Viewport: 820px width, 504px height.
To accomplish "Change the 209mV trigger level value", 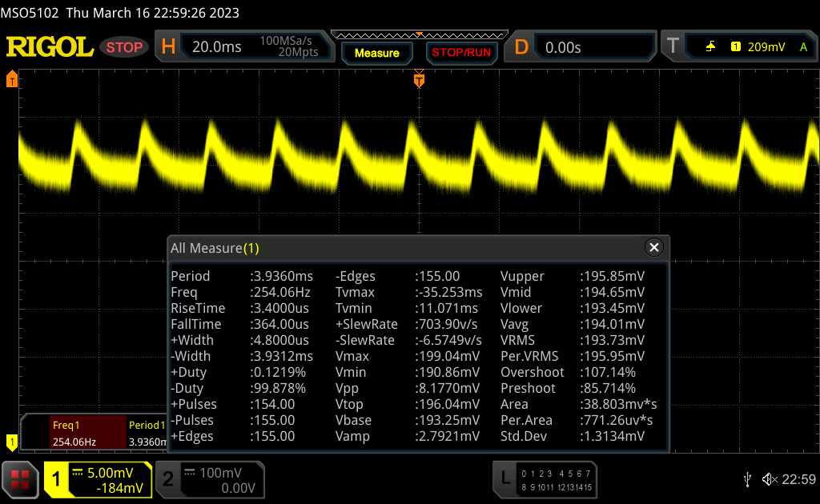I will 766,47.
